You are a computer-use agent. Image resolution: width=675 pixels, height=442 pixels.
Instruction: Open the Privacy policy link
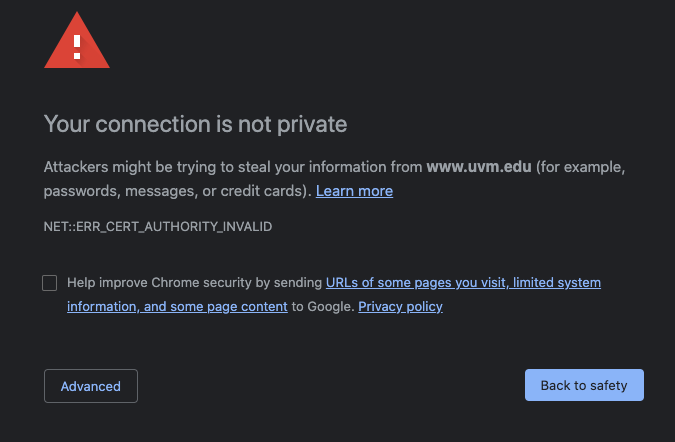click(400, 307)
